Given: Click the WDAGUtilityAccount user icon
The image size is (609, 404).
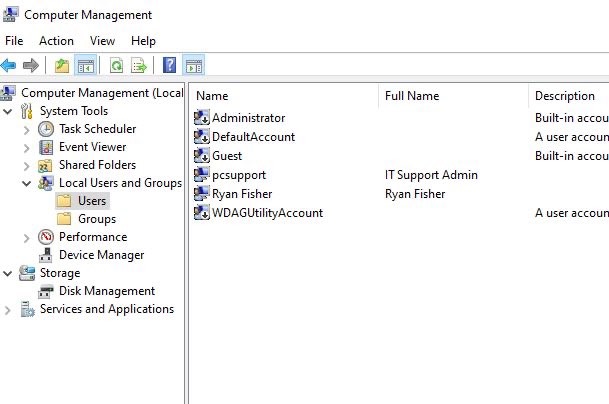Looking at the screenshot, I should tap(202, 212).
